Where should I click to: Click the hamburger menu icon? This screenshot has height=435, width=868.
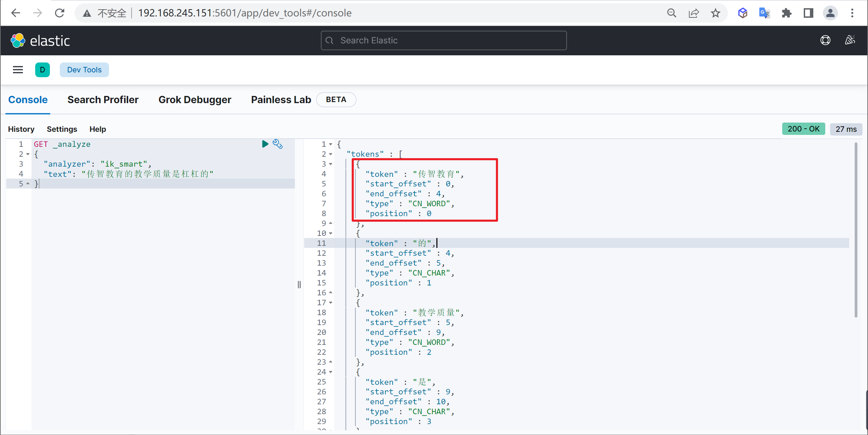(17, 69)
